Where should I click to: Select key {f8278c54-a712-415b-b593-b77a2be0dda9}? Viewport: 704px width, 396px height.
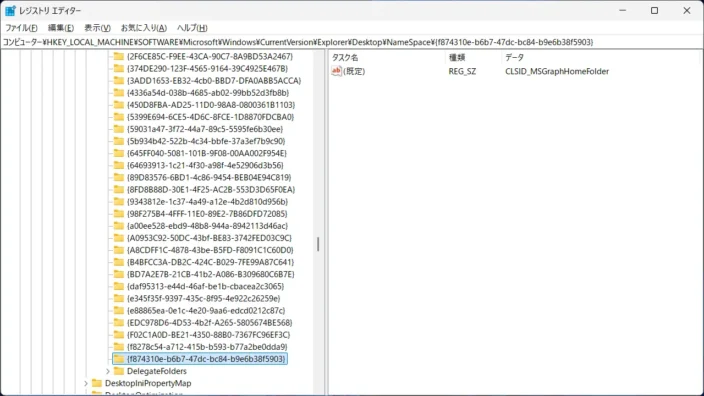(207, 347)
